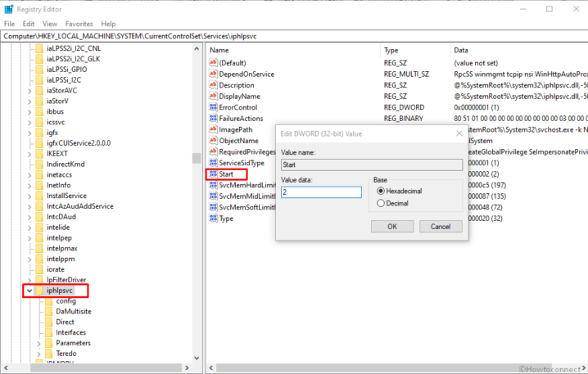Select the Description value icon
The height and width of the screenshot is (374, 588).
213,85
